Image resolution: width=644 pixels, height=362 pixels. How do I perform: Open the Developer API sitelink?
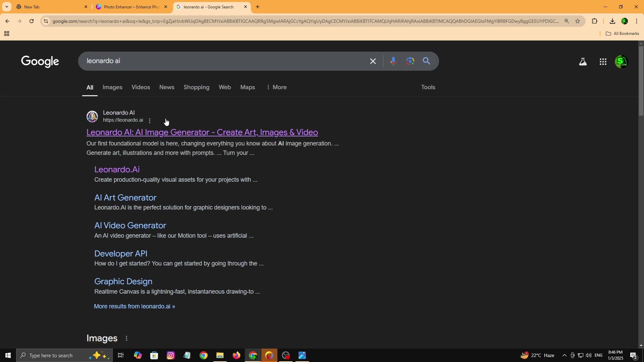click(x=121, y=253)
